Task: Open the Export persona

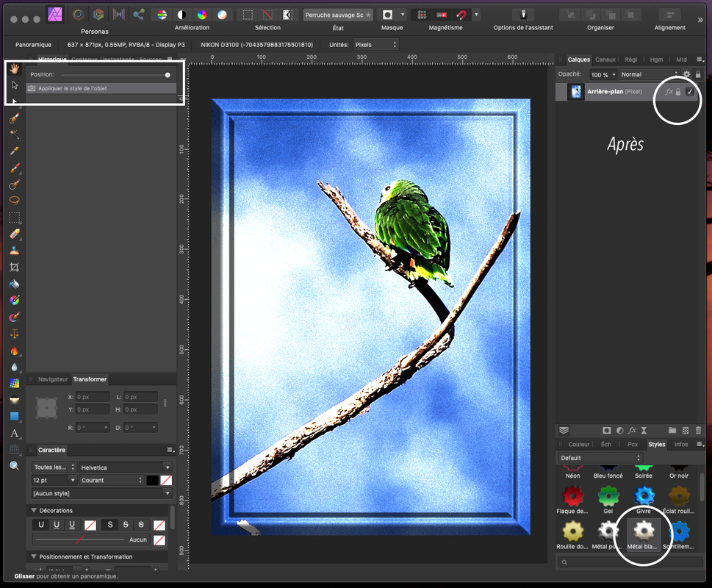Action: (x=138, y=15)
